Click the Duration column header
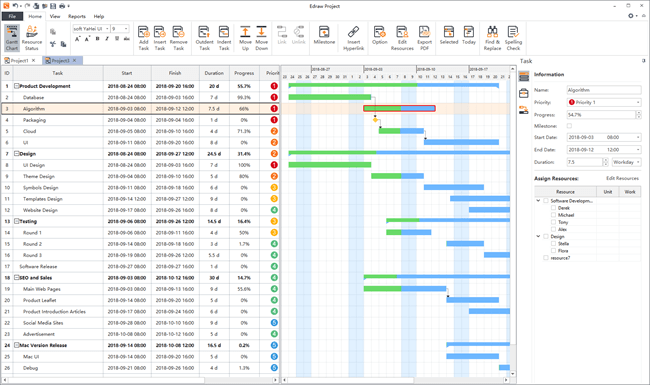 pos(214,73)
